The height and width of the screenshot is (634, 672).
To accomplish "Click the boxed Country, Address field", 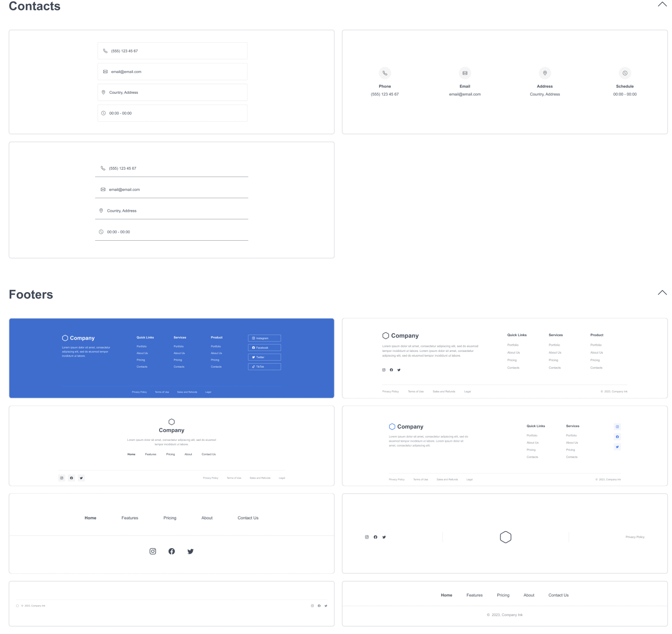I will (172, 92).
